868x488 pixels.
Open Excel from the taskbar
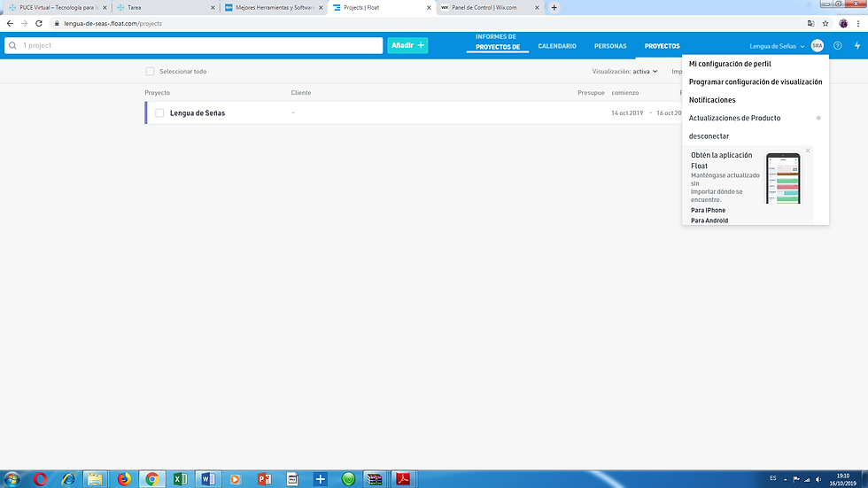[180, 479]
